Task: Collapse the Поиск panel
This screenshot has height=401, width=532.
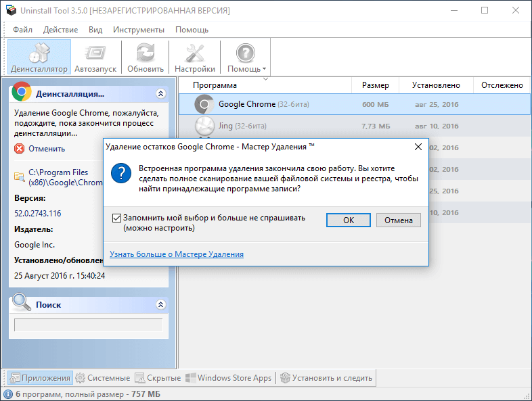Action: [x=161, y=304]
